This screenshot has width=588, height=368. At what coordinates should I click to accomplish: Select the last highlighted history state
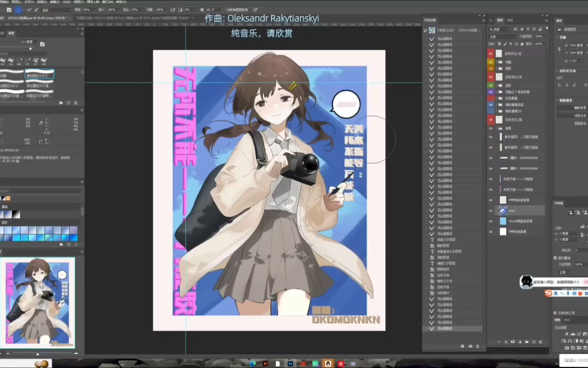[453, 328]
